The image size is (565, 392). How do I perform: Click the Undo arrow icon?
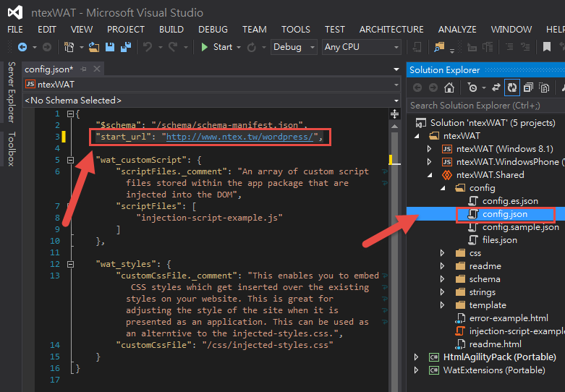(x=148, y=47)
